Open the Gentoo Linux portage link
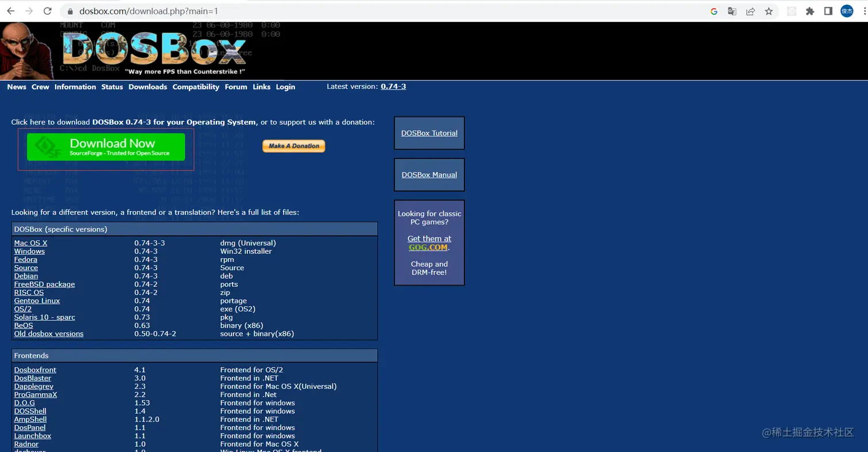The height and width of the screenshot is (452, 868). click(37, 301)
